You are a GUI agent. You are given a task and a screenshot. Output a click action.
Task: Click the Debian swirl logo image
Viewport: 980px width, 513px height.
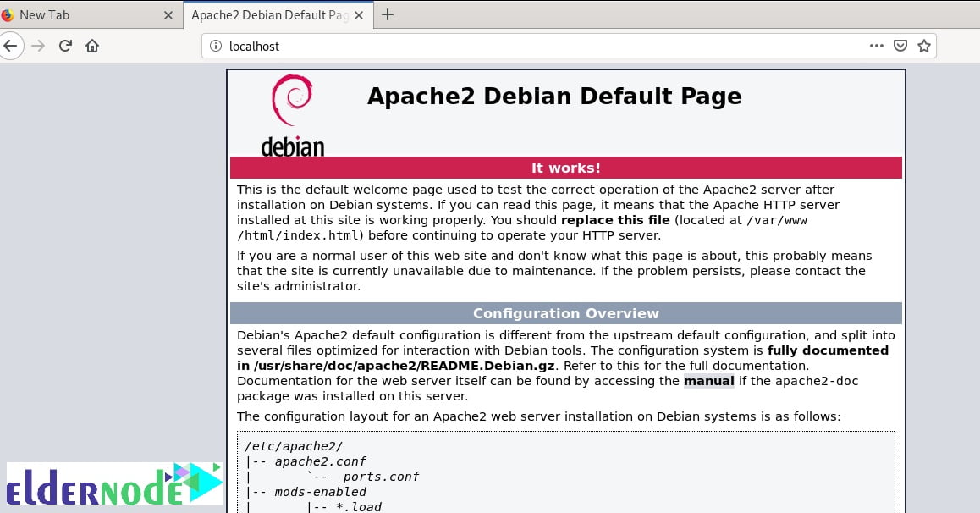[292, 116]
